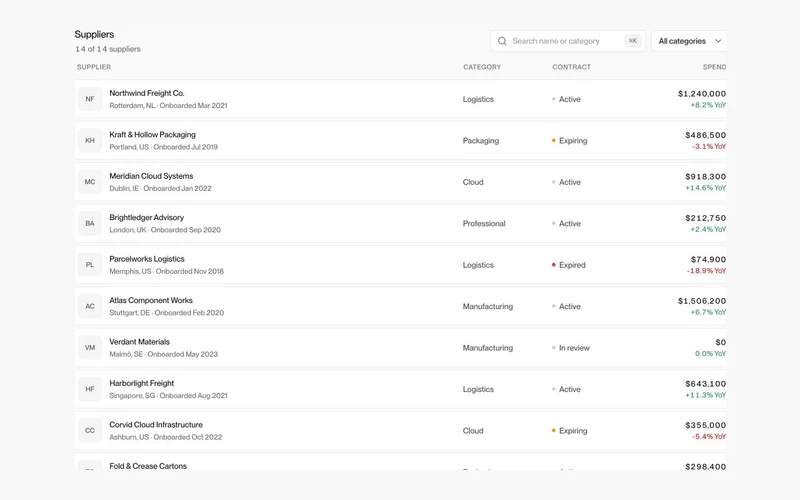Image resolution: width=800 pixels, height=500 pixels.
Task: Click Expiring status for Corvid Cloud
Action: point(569,431)
